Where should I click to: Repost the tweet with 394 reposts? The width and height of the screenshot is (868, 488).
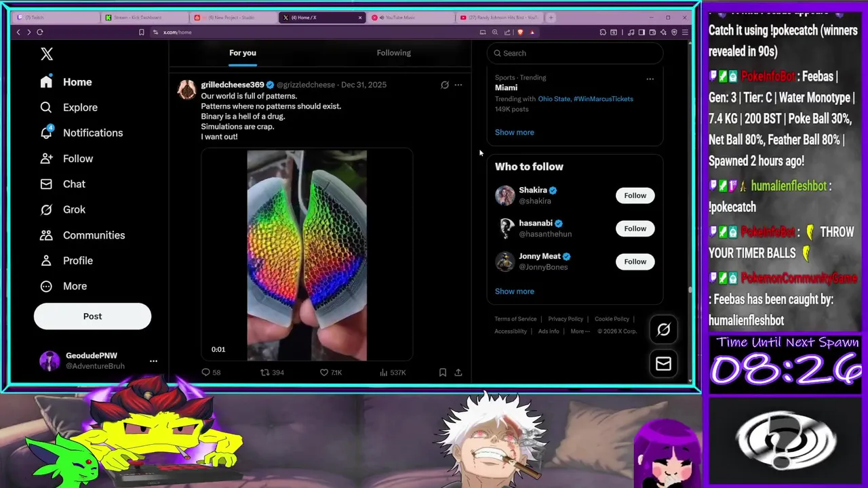pos(272,372)
